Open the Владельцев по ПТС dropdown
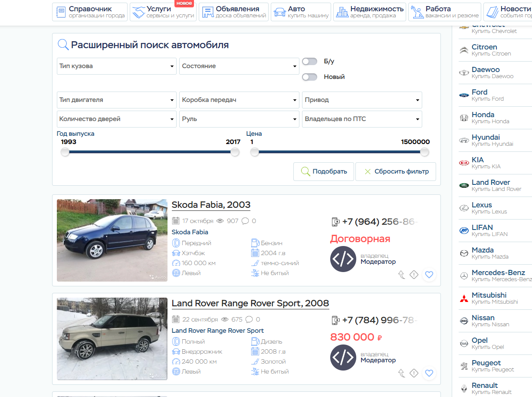The height and width of the screenshot is (397, 532). [x=362, y=119]
